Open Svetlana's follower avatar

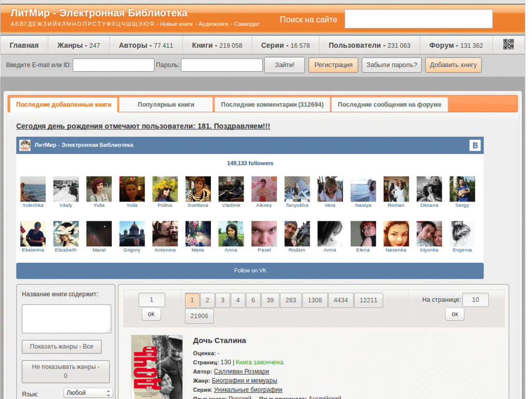(198, 189)
